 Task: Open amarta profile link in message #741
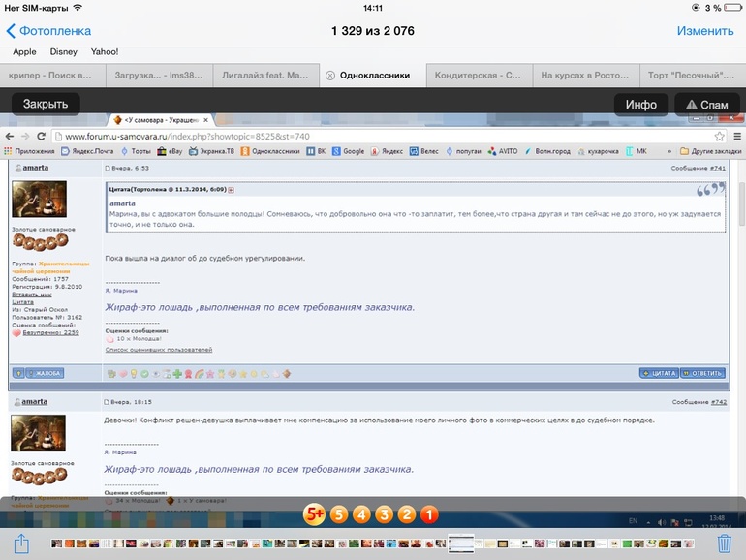(36, 168)
